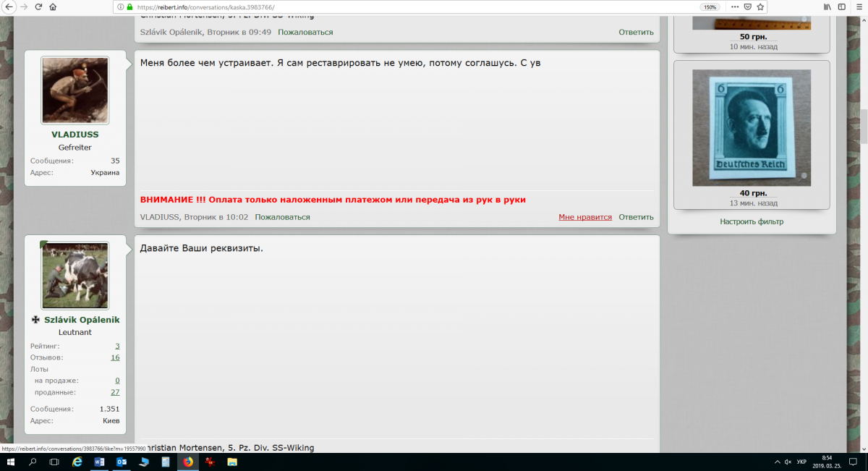The width and height of the screenshot is (868, 471).
Task: Open Task View on the taskbar
Action: click(54, 462)
